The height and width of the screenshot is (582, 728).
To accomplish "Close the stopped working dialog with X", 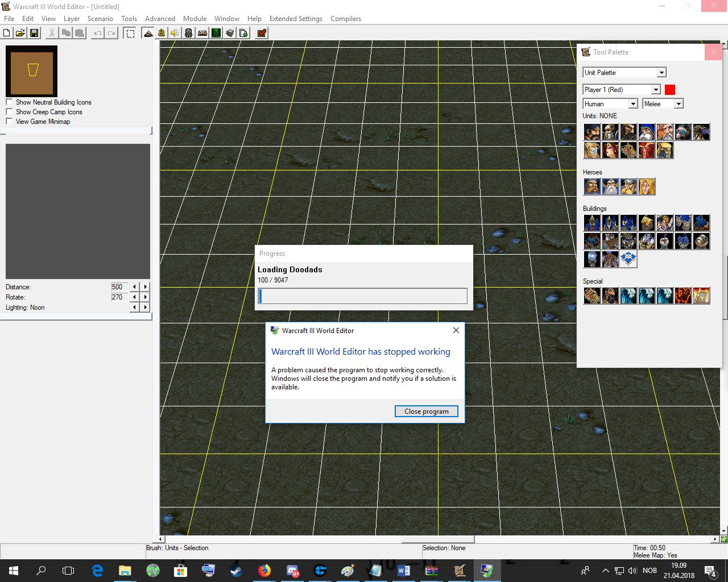I will tap(456, 330).
